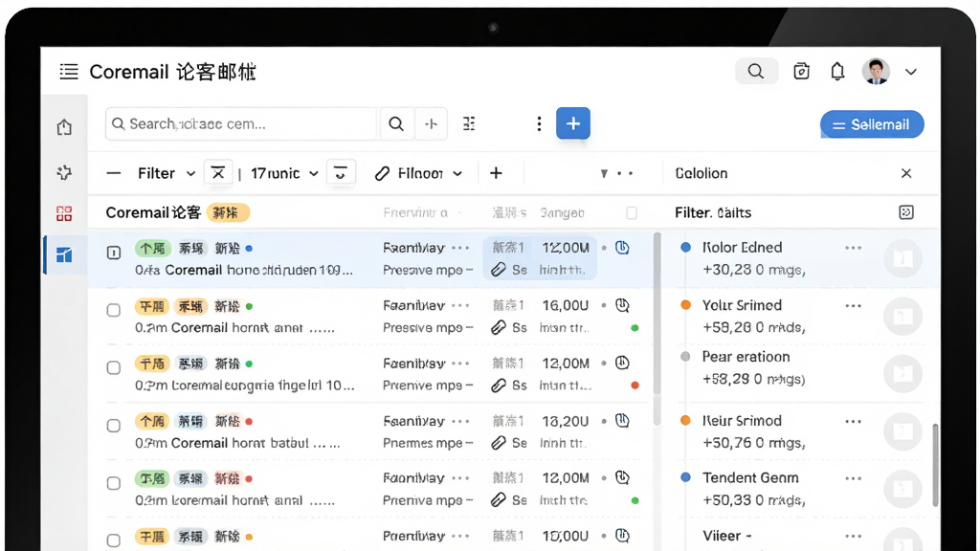Select the Tendent Genm entry

750,478
